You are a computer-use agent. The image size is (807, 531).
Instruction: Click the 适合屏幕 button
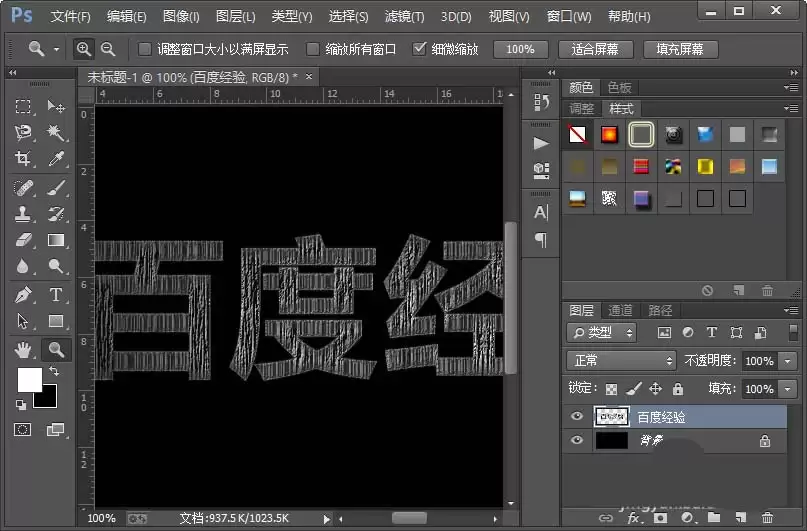pos(595,49)
